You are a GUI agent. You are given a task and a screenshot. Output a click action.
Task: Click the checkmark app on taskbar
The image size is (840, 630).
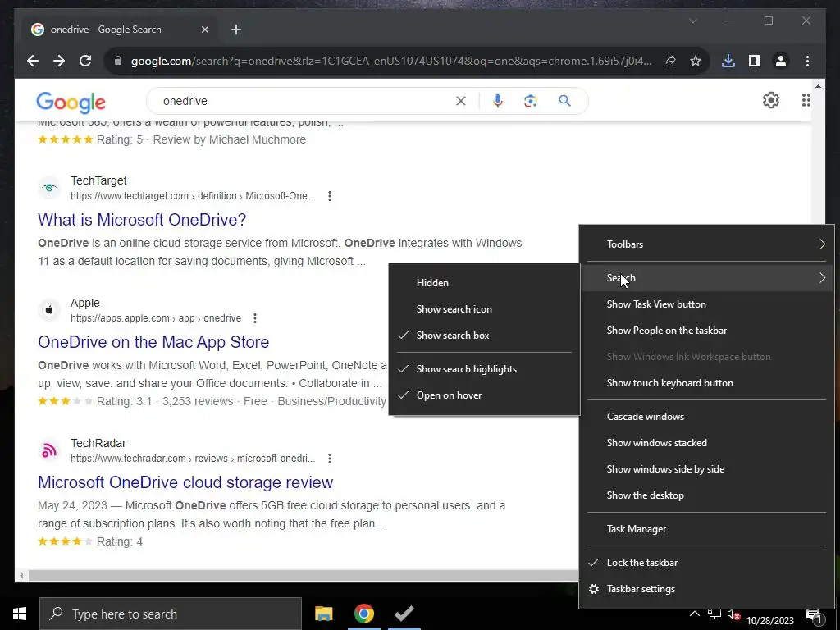pos(404,614)
